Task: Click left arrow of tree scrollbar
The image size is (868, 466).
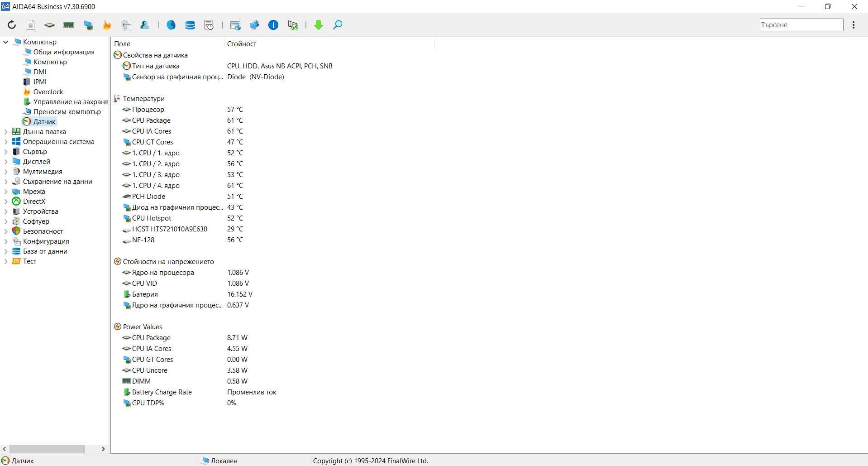Action: pos(5,449)
